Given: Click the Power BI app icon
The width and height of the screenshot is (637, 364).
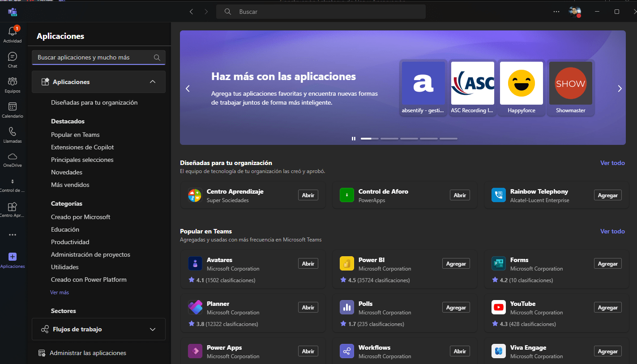Looking at the screenshot, I should click(347, 264).
